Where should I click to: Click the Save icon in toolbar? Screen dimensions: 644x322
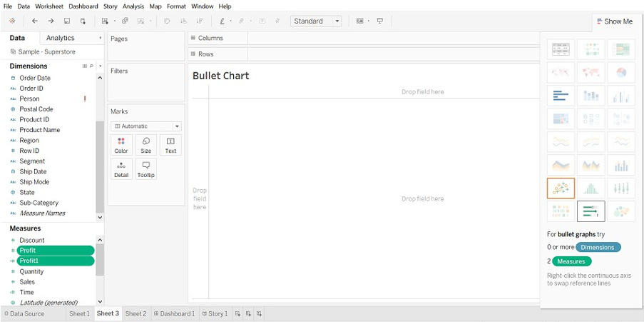[x=67, y=21]
